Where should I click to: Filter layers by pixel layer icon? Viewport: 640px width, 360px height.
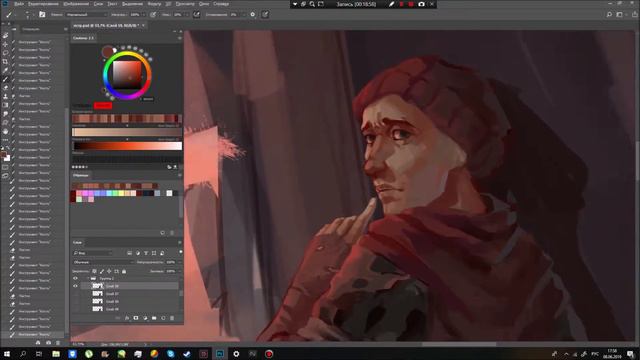[129, 253]
